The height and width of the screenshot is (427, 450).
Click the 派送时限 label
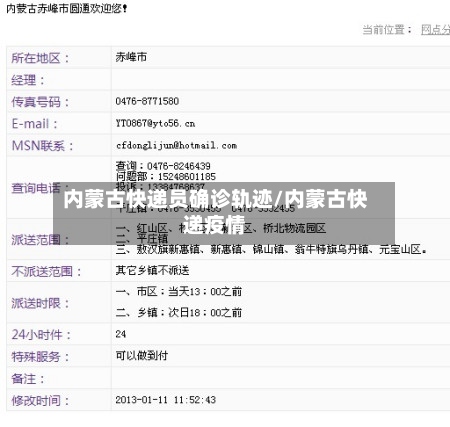(x=40, y=303)
